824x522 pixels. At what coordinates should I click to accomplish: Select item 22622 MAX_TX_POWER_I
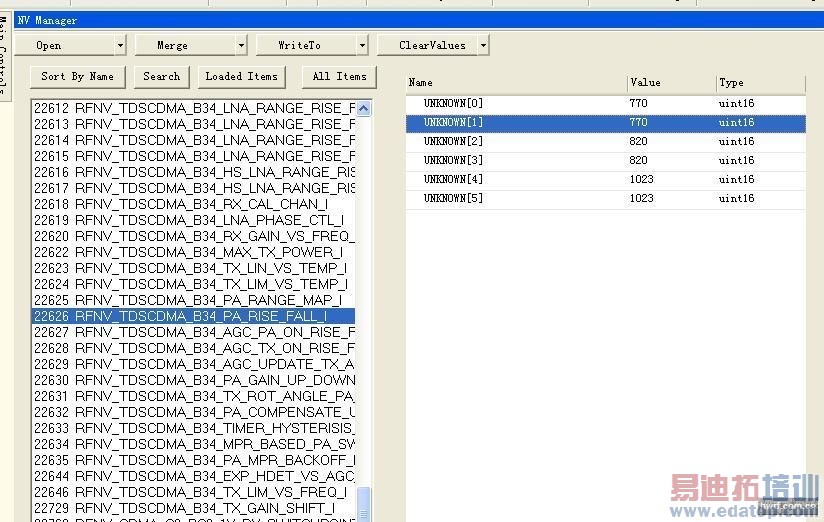pyautogui.click(x=194, y=252)
